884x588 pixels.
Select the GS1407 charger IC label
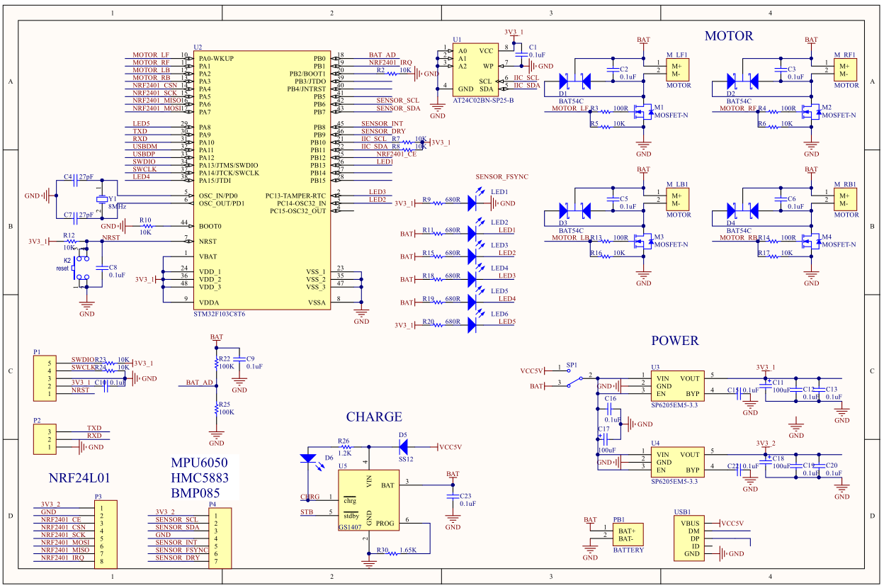tap(351, 528)
